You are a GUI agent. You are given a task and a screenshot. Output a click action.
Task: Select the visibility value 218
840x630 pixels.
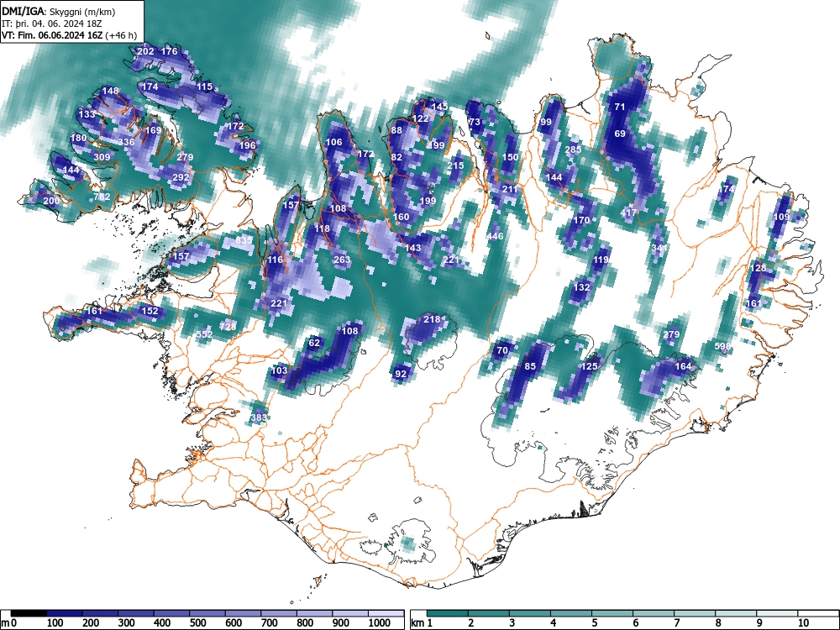(432, 319)
